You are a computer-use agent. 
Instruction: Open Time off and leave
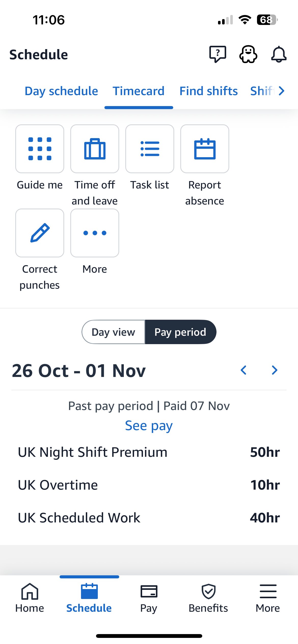click(x=95, y=149)
